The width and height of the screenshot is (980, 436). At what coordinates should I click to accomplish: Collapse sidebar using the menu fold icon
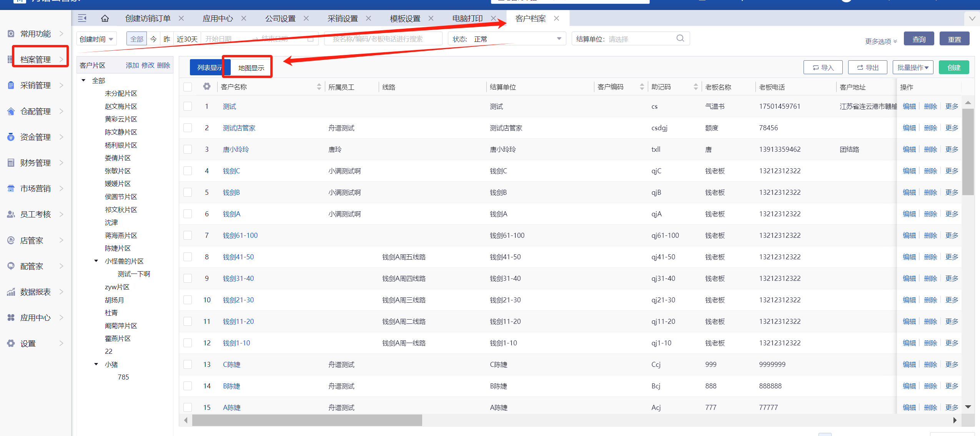click(x=82, y=18)
